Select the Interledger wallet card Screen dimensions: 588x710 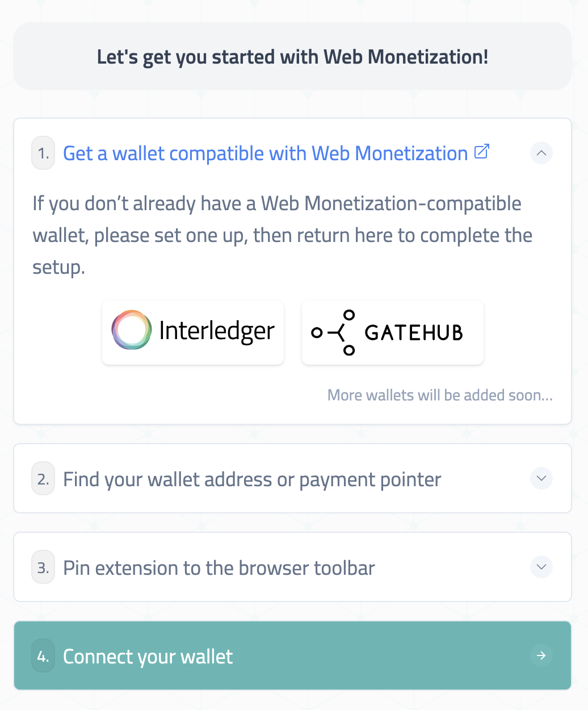[x=192, y=332]
